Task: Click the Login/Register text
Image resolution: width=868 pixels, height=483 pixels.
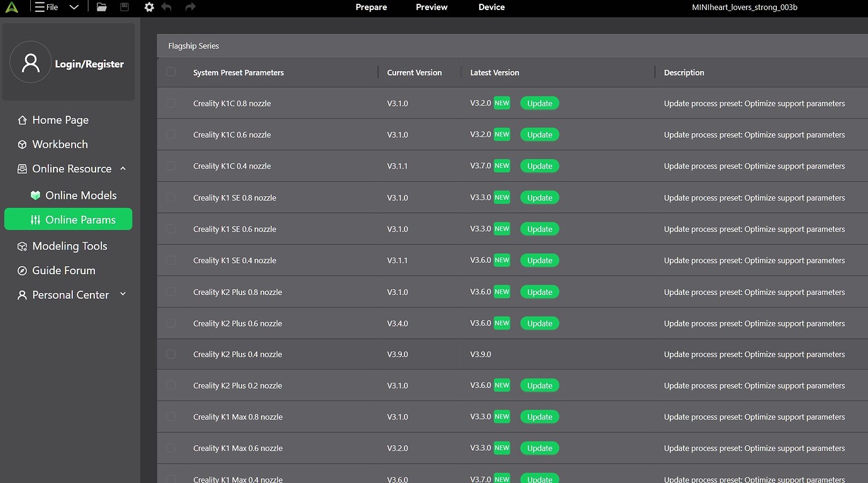Action: coord(89,64)
